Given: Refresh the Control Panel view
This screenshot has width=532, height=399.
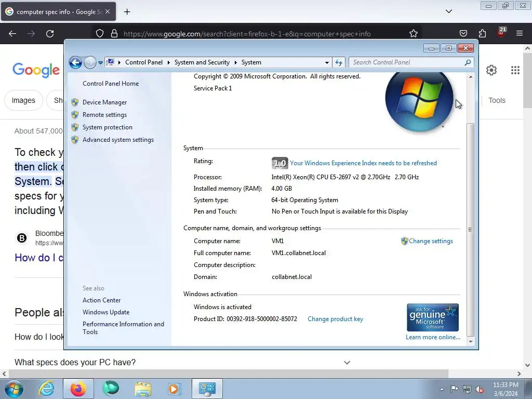Looking at the screenshot, I should coord(339,62).
